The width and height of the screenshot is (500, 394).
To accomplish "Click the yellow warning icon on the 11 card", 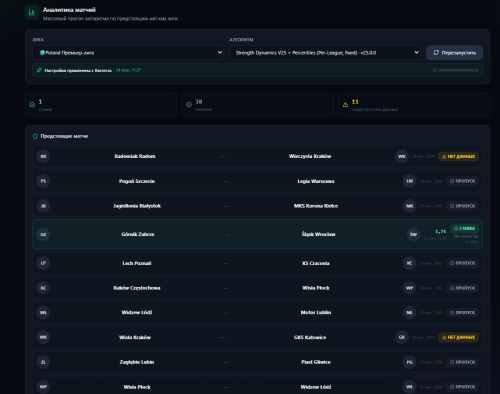I will 345,105.
